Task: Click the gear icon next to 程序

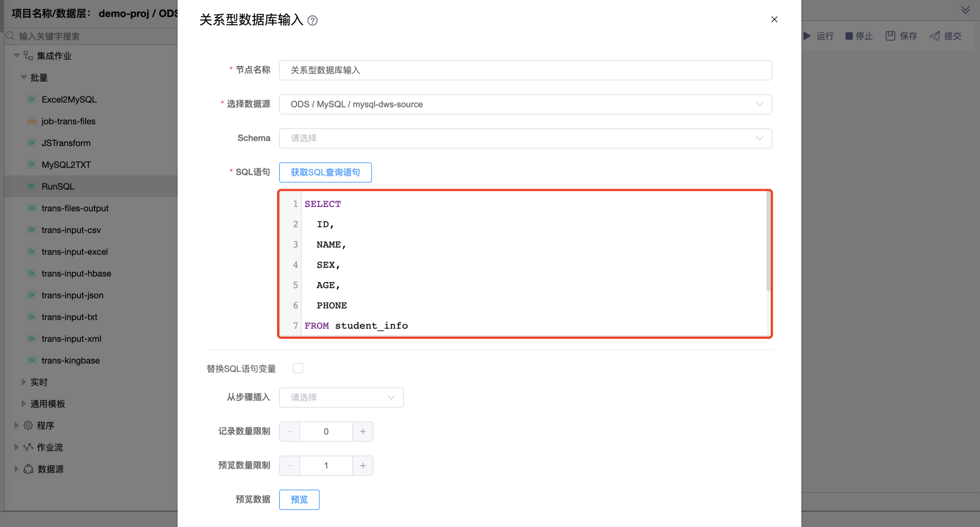Action: 28,425
